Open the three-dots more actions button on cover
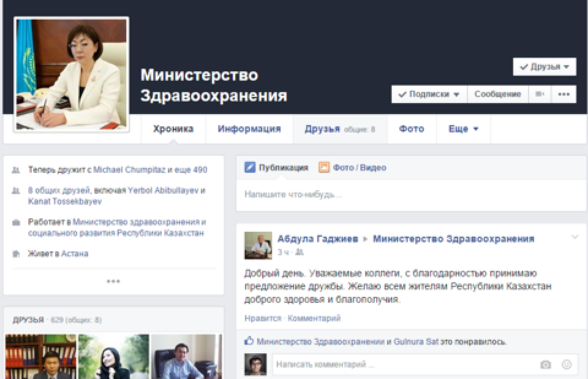588x379 pixels. [x=563, y=94]
